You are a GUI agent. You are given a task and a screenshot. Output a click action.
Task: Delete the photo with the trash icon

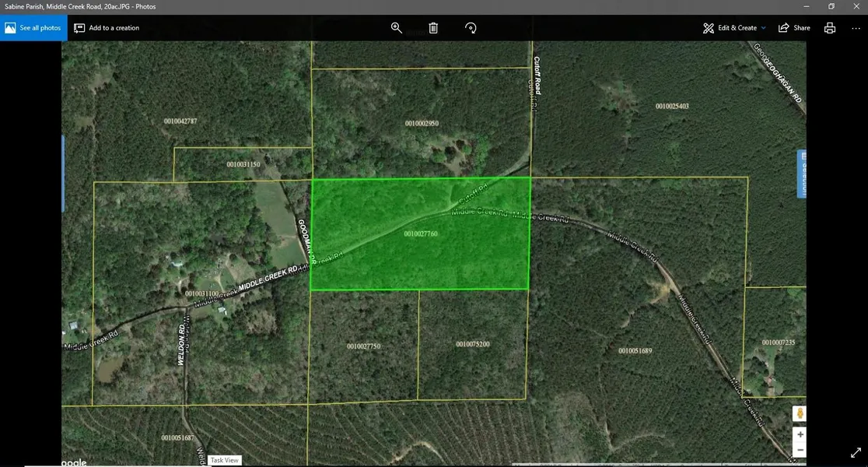pos(433,28)
